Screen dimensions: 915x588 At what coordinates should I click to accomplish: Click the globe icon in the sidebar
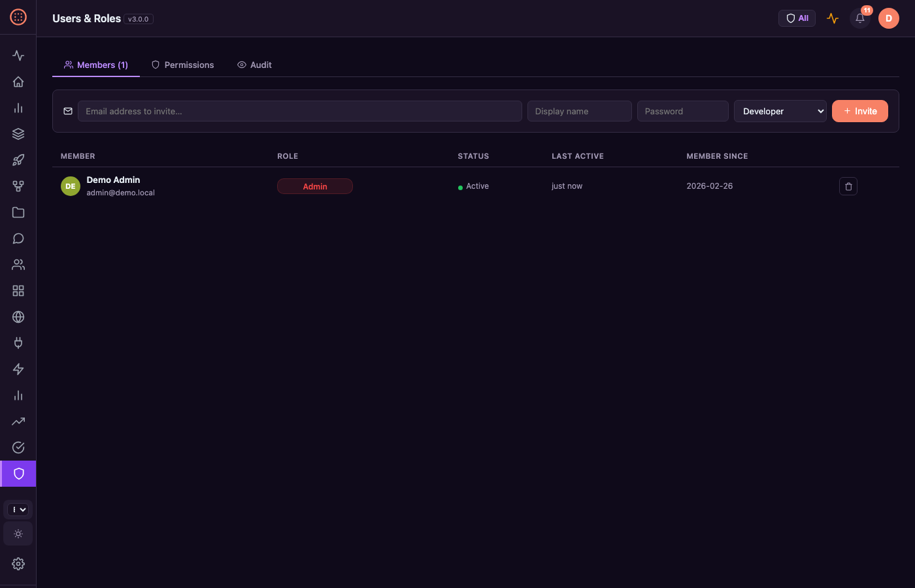click(x=18, y=317)
